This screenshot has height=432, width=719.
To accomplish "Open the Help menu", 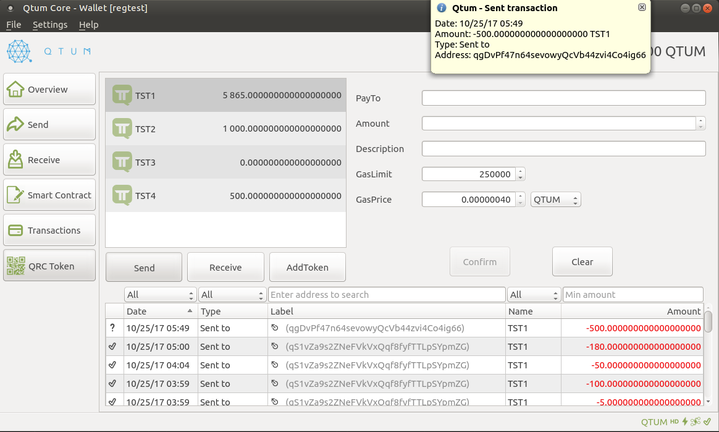I will point(88,25).
